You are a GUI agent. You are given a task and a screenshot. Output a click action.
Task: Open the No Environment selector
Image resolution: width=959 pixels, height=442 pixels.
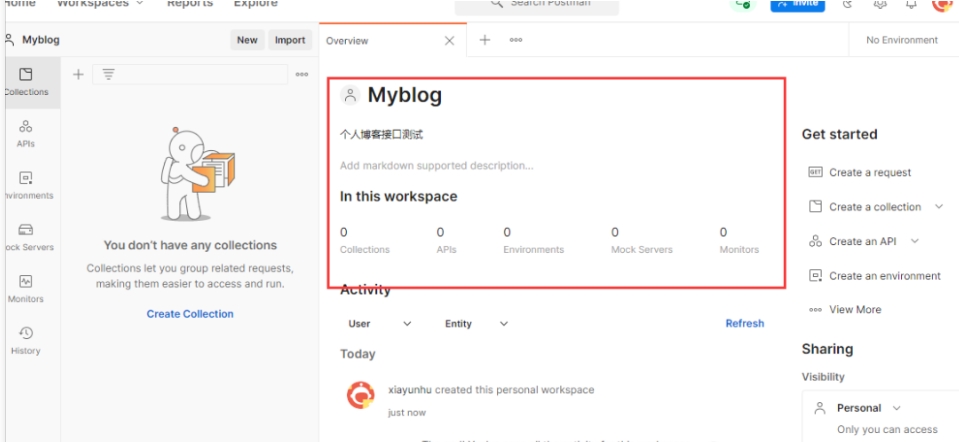click(902, 40)
